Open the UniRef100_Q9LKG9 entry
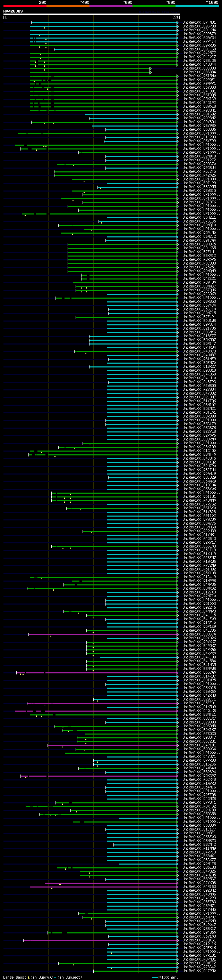The image size is (222, 980). (x=199, y=49)
